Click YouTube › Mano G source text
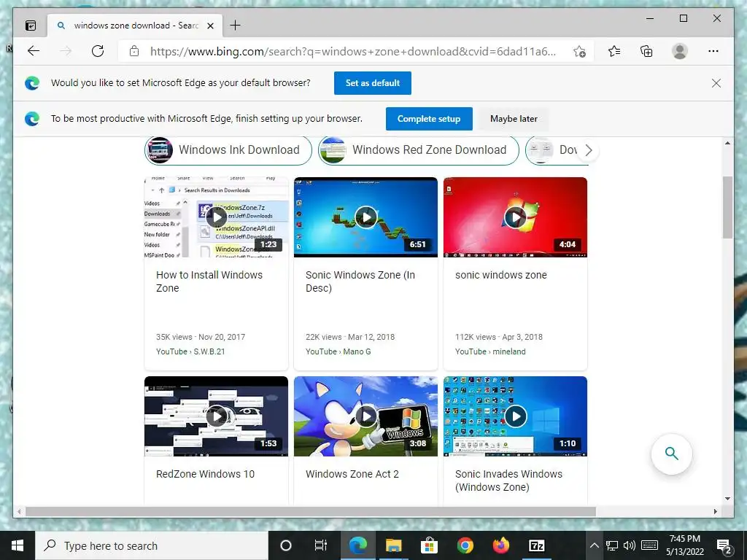 pos(338,351)
